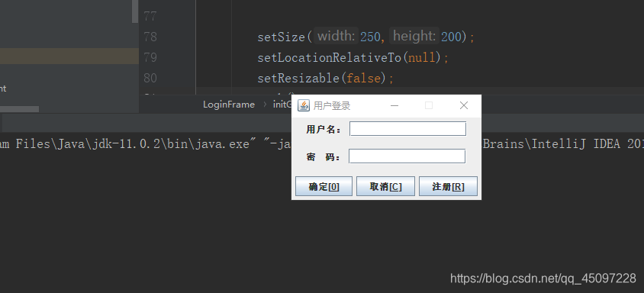
Task: Click the 取消[C] cancel button
Action: pos(385,187)
